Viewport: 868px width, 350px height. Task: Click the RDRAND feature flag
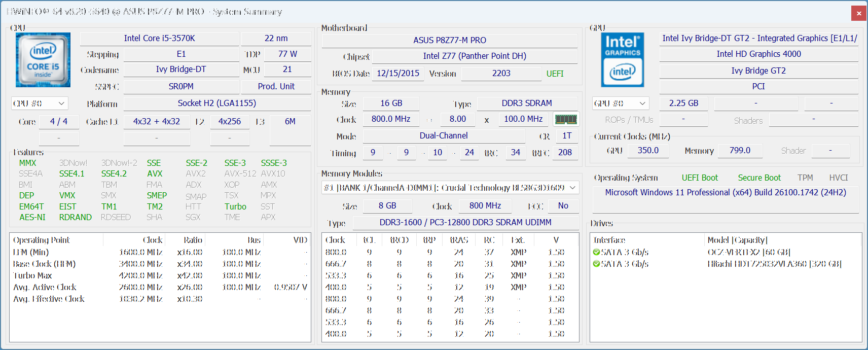(76, 218)
